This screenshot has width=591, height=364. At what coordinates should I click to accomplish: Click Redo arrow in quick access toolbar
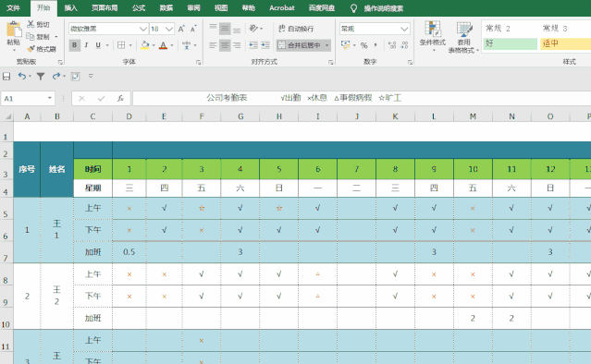coord(55,77)
